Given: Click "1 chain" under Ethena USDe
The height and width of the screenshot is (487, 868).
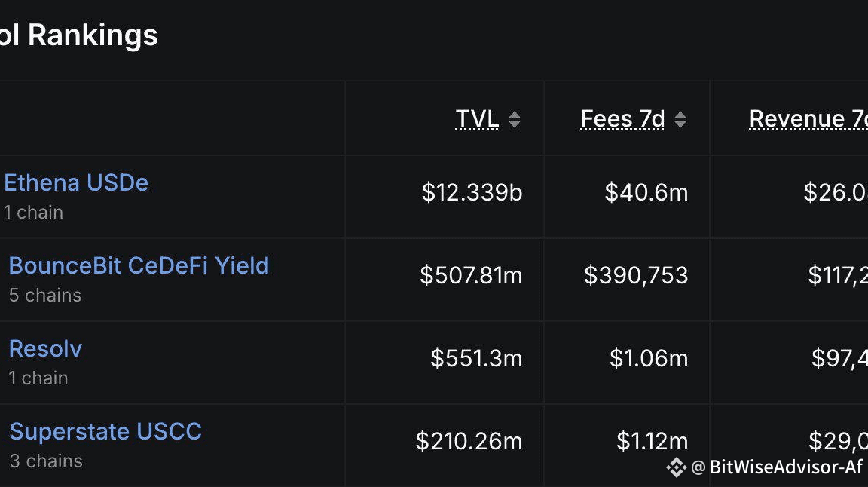Looking at the screenshot, I should point(33,212).
